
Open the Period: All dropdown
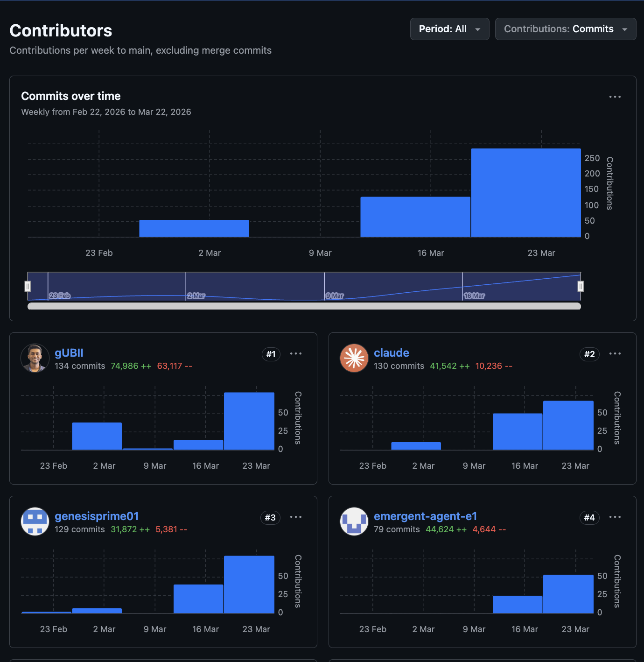tap(449, 28)
